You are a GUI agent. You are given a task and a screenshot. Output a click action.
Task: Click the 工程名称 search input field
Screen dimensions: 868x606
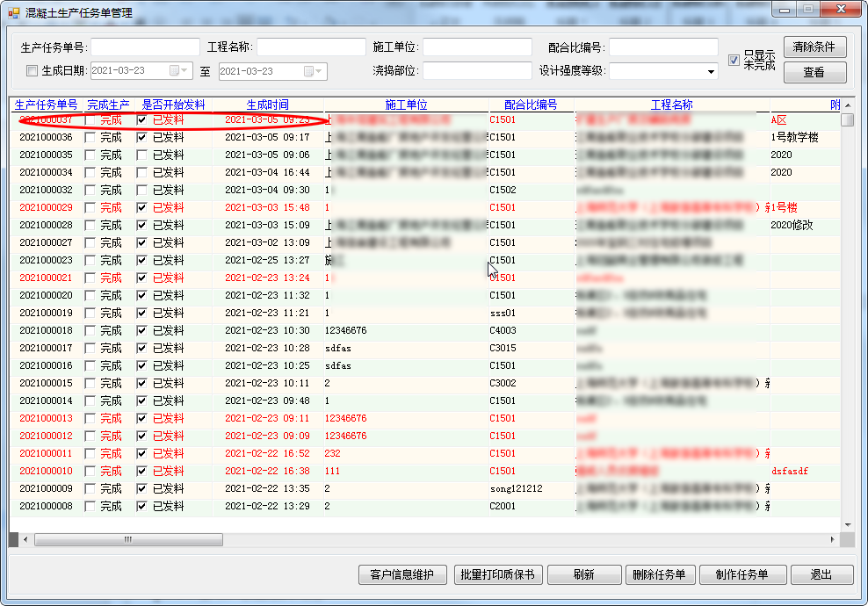[x=311, y=47]
